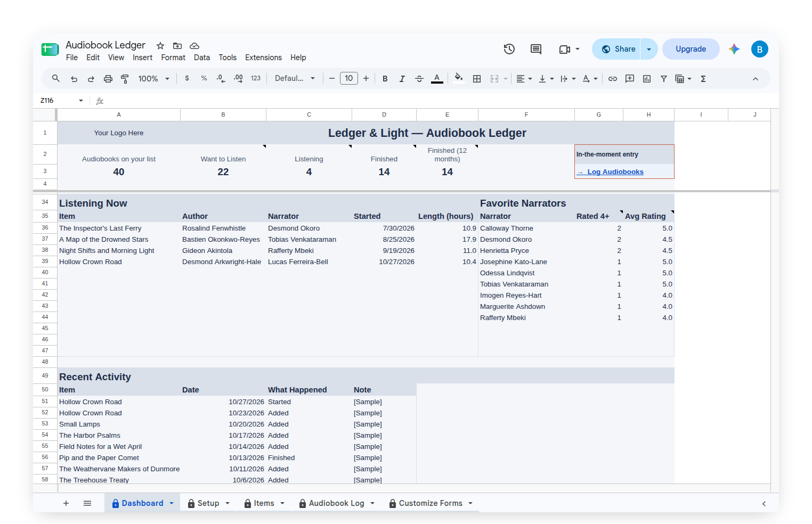Open the table views dropdown
The image size is (812, 524).
[x=683, y=78]
